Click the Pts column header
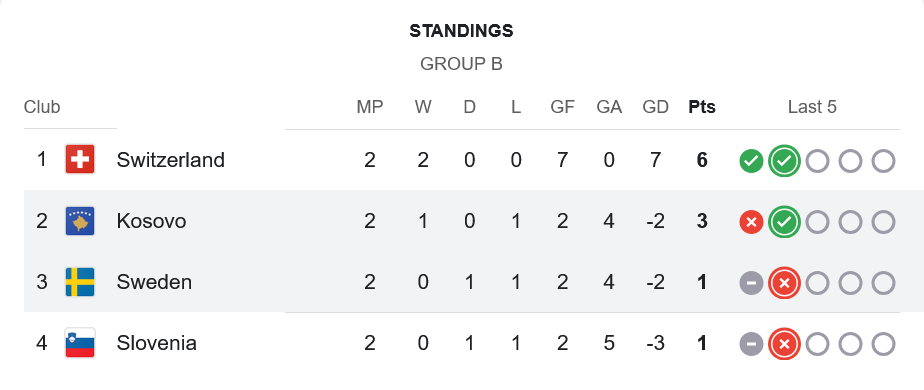 [702, 107]
